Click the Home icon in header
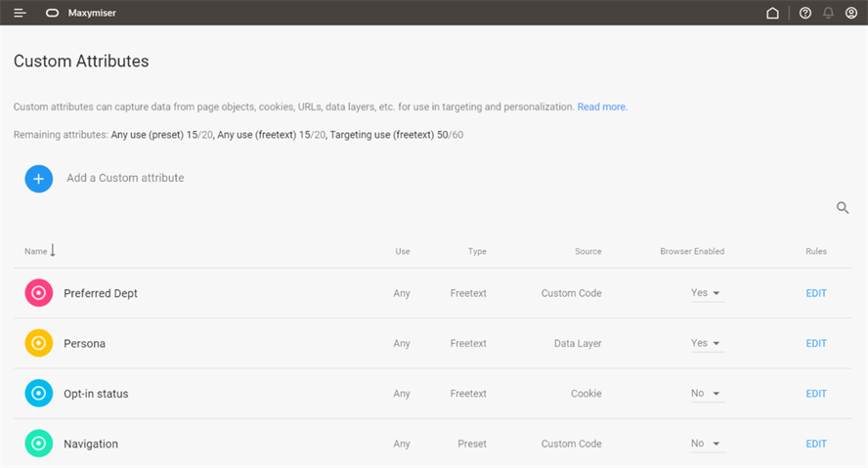 pos(772,13)
